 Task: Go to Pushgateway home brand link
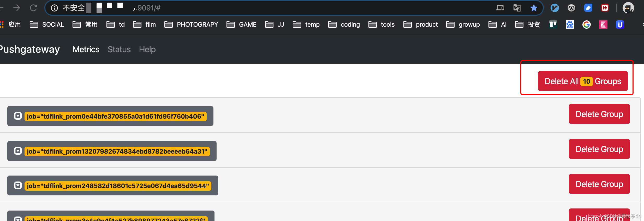(x=30, y=49)
